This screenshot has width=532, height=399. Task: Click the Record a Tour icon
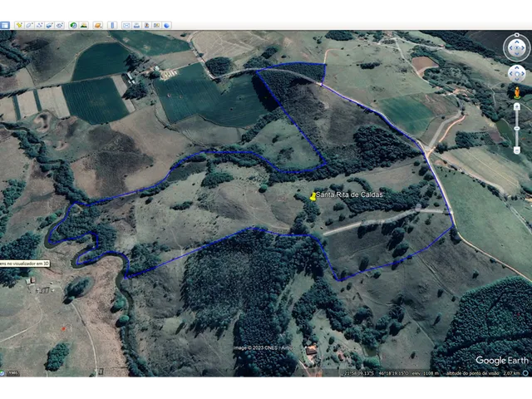pos(60,25)
